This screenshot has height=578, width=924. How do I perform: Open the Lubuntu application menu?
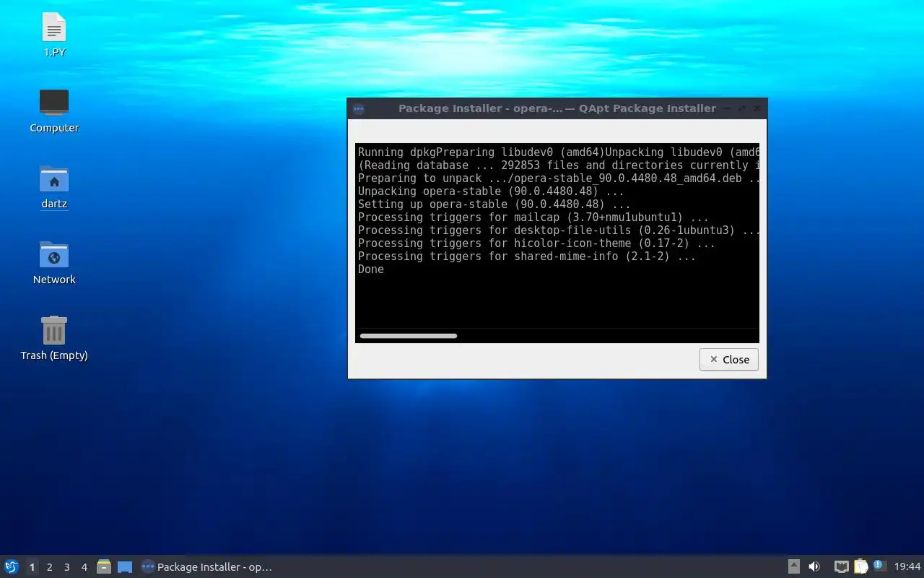tap(12, 566)
